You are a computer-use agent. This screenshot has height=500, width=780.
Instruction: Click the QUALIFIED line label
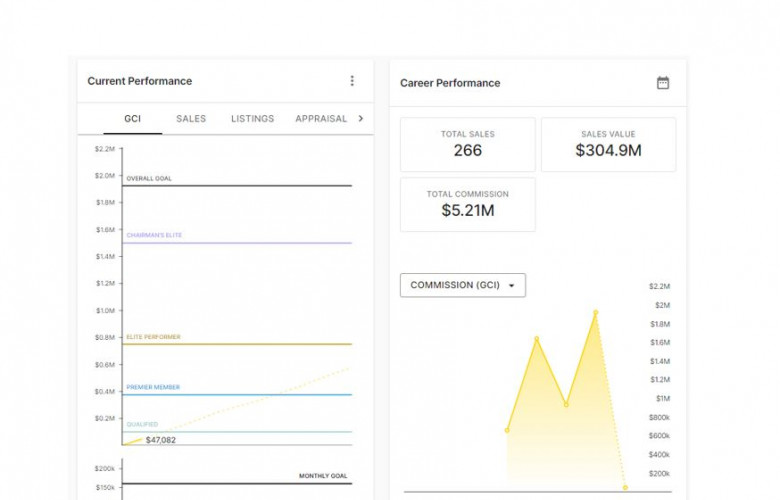(142, 424)
